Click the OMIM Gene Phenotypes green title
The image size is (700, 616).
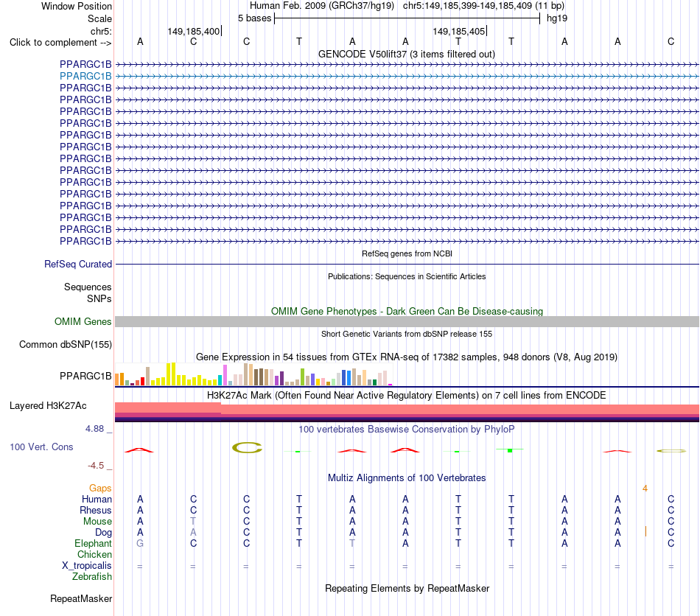tap(407, 311)
